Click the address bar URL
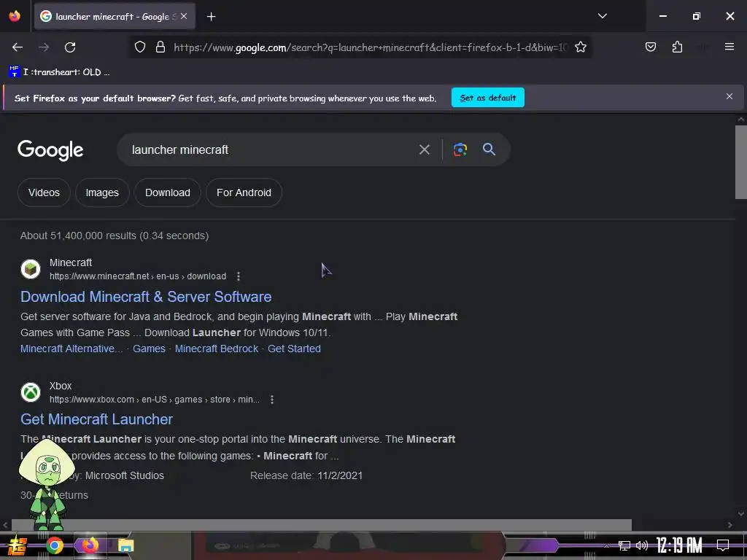The image size is (747, 560). (x=371, y=47)
